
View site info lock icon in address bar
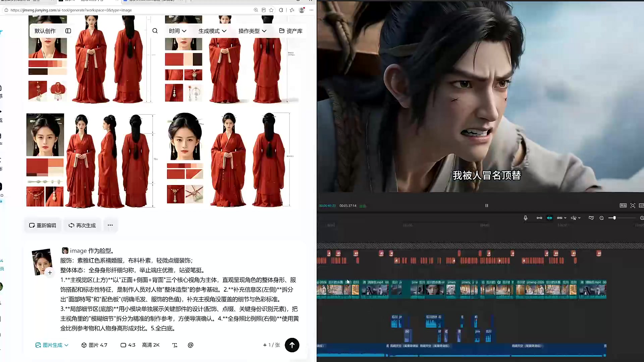pos(6,10)
